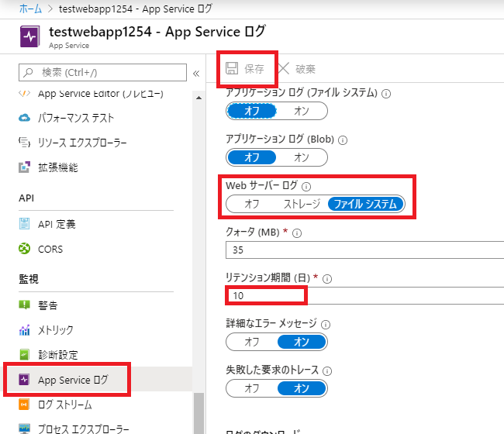Focus the 検索 (Ctrl+/) search box
The width and height of the screenshot is (504, 434).
point(102,72)
